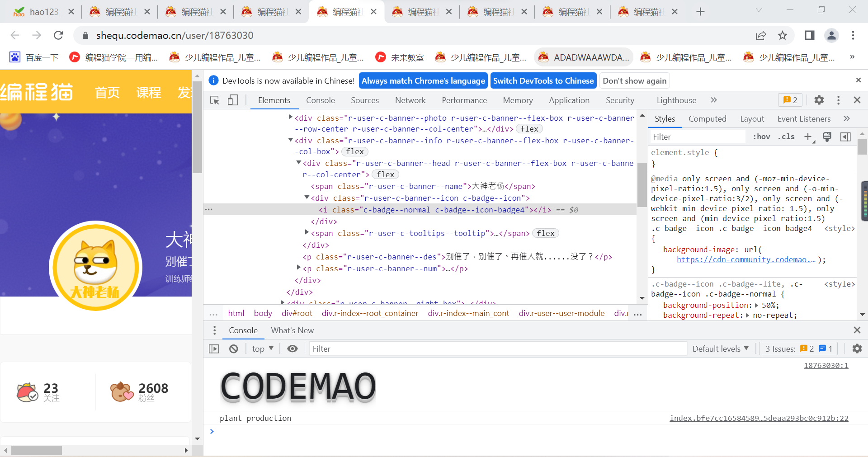Click the inspect element picker icon
This screenshot has height=457, width=868.
point(215,100)
